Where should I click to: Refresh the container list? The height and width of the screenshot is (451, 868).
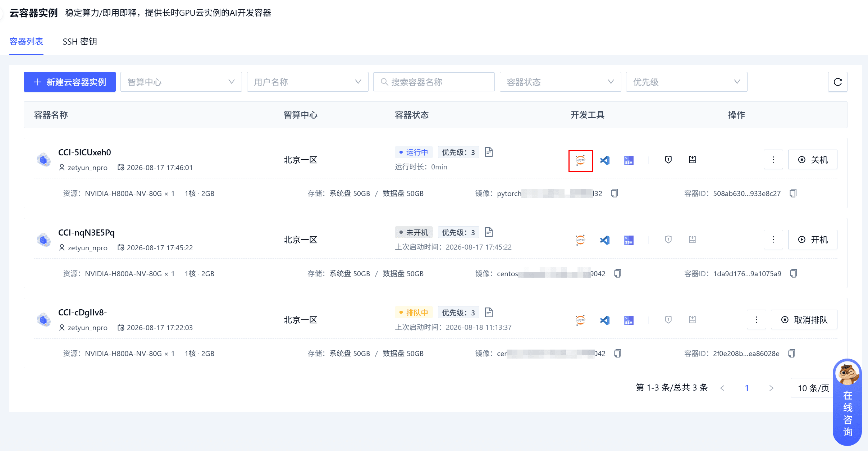click(837, 82)
